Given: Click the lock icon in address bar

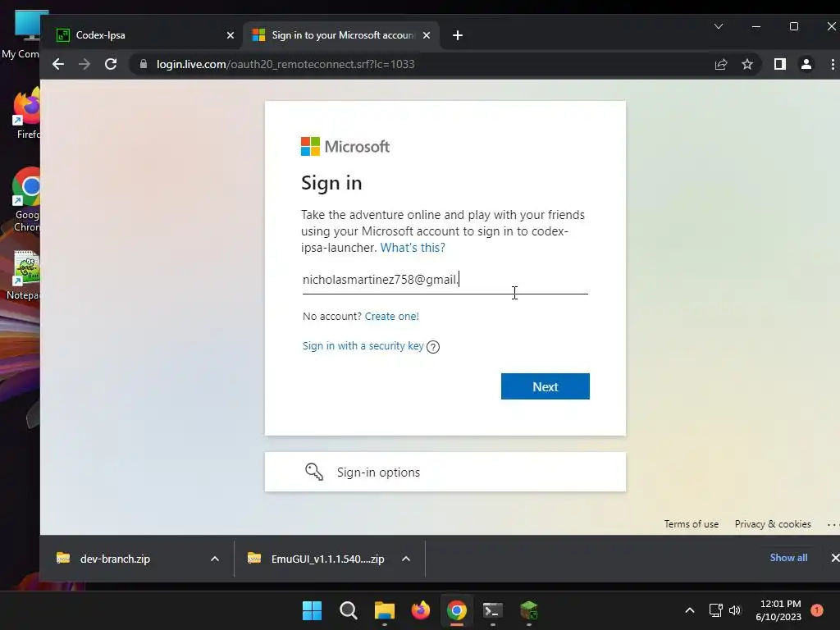Looking at the screenshot, I should click(x=143, y=64).
